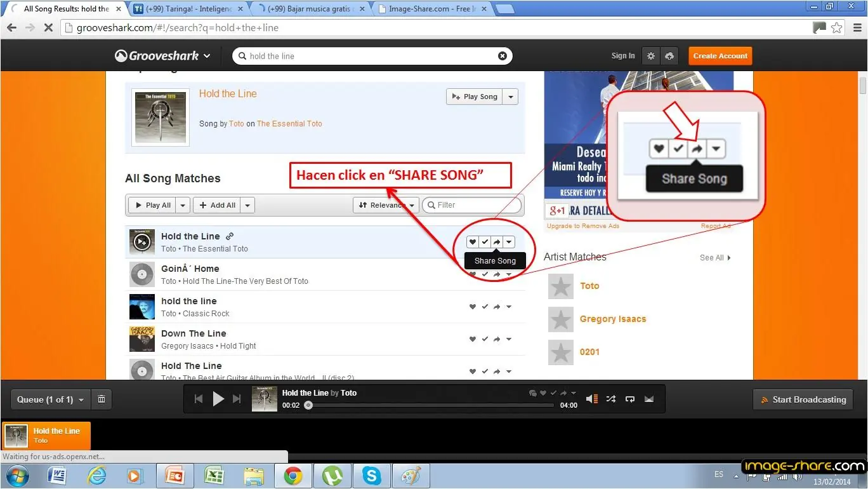Image resolution: width=868 pixels, height=489 pixels.
Task: Click the cloud upload icon in header
Action: 669,56
